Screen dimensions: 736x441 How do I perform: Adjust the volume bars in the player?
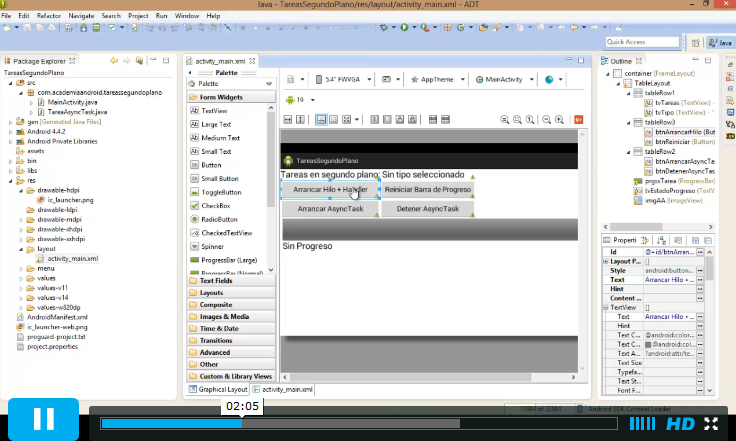click(x=642, y=424)
